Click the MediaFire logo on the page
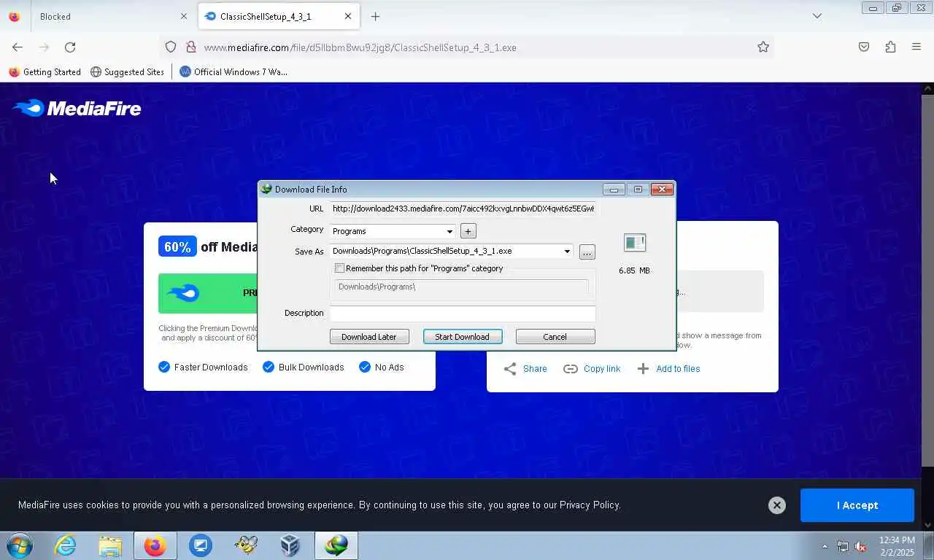This screenshot has height=560, width=934. [x=77, y=109]
